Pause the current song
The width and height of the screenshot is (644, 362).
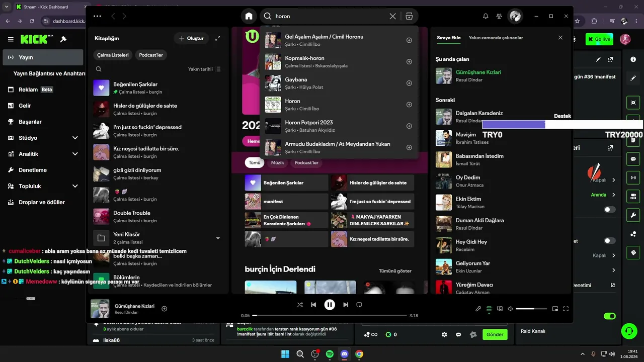(x=330, y=305)
